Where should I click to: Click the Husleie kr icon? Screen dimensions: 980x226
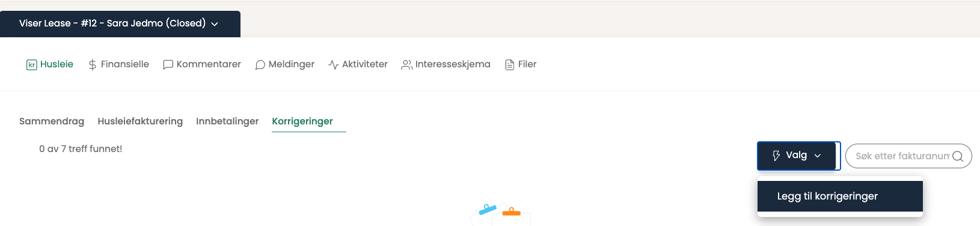32,65
